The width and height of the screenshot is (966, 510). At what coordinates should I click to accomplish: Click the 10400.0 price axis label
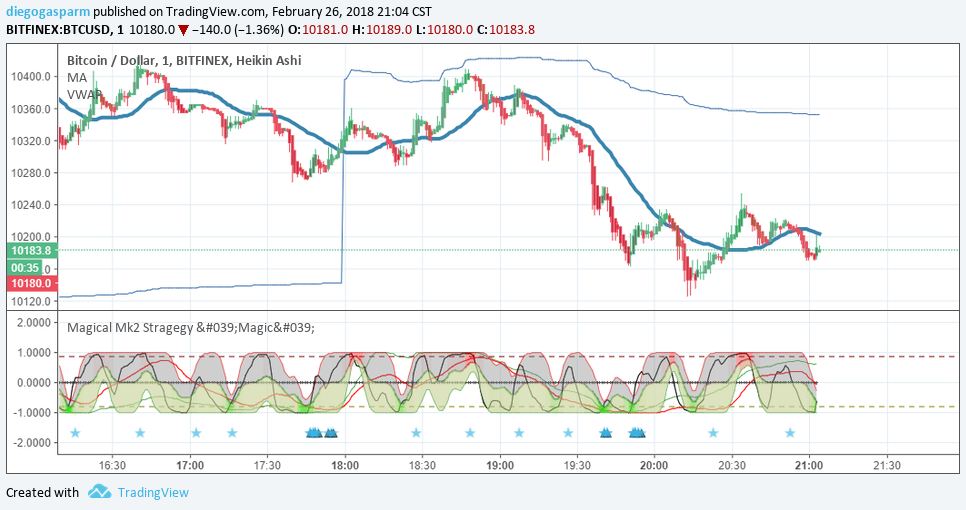pos(30,77)
